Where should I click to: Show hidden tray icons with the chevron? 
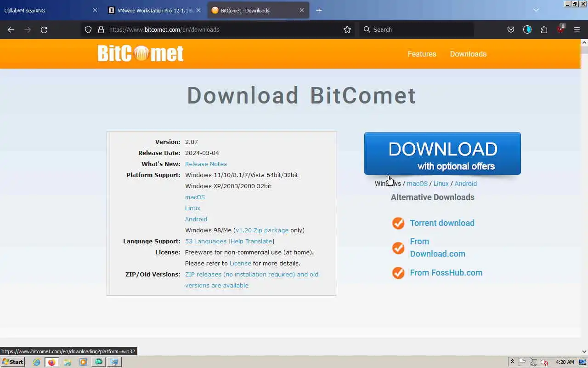512,362
